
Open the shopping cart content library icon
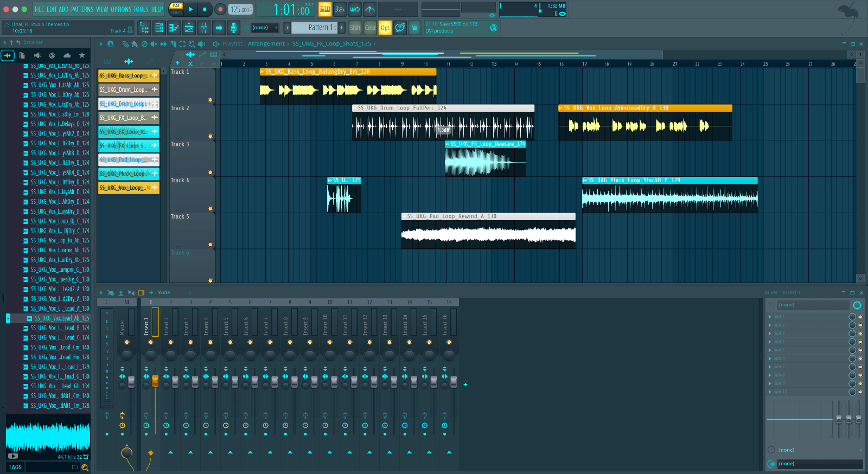click(x=415, y=28)
